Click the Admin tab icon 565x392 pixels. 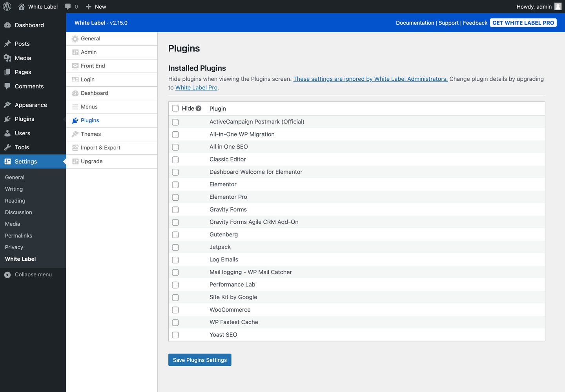75,53
